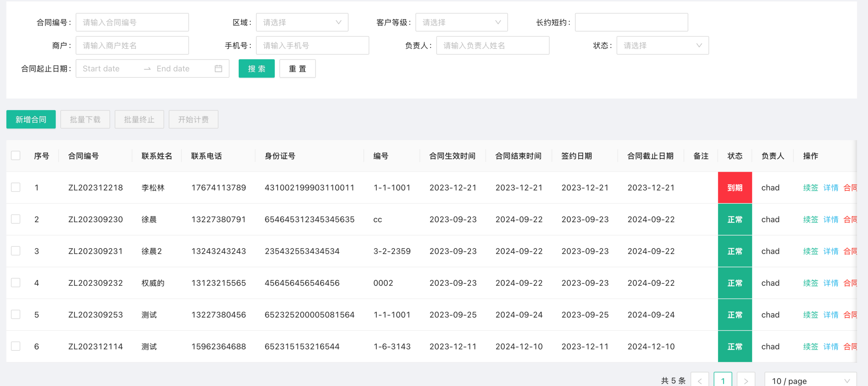Click 续签 for ZL202309253 row
Viewport: 868px width, 386px height.
point(811,315)
